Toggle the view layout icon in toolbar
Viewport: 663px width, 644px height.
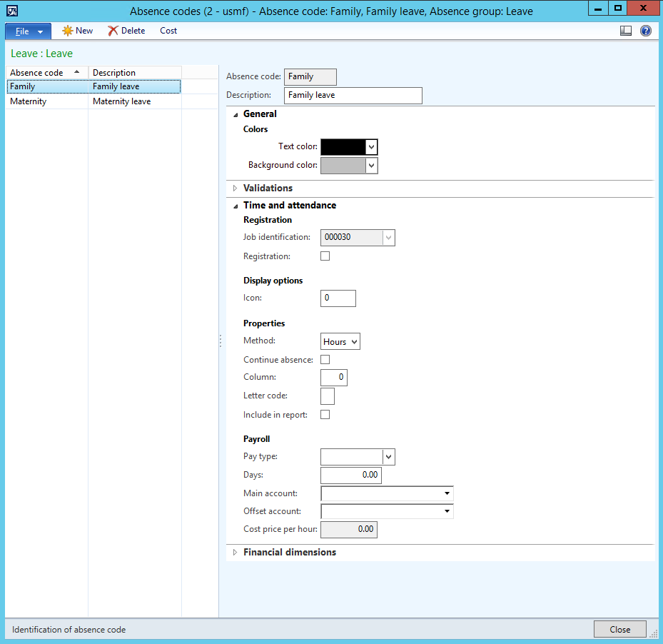point(626,31)
